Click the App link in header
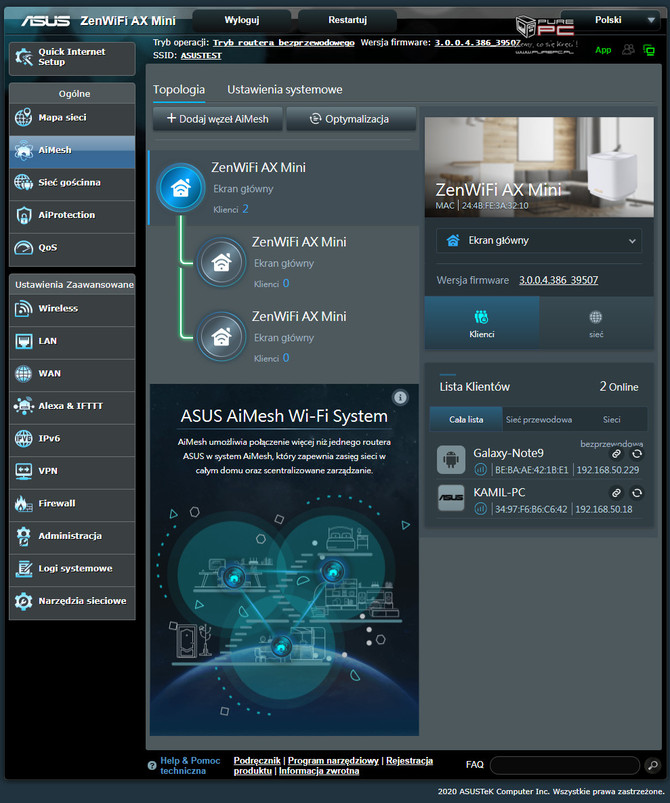This screenshot has width=670, height=803. point(603,50)
